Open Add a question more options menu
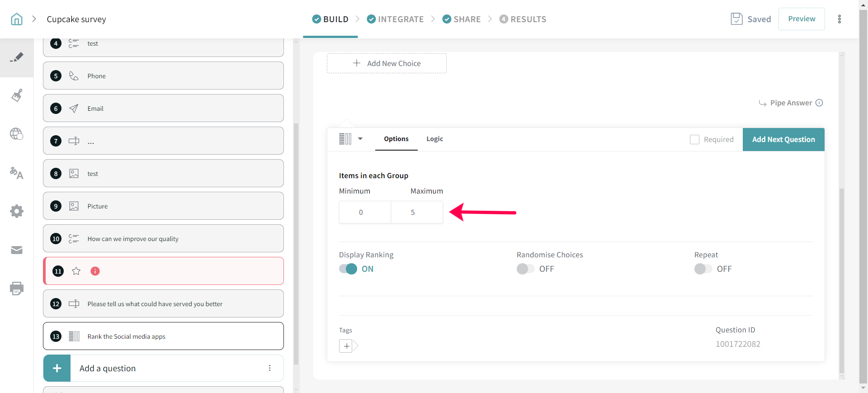The height and width of the screenshot is (393, 868). tap(270, 368)
